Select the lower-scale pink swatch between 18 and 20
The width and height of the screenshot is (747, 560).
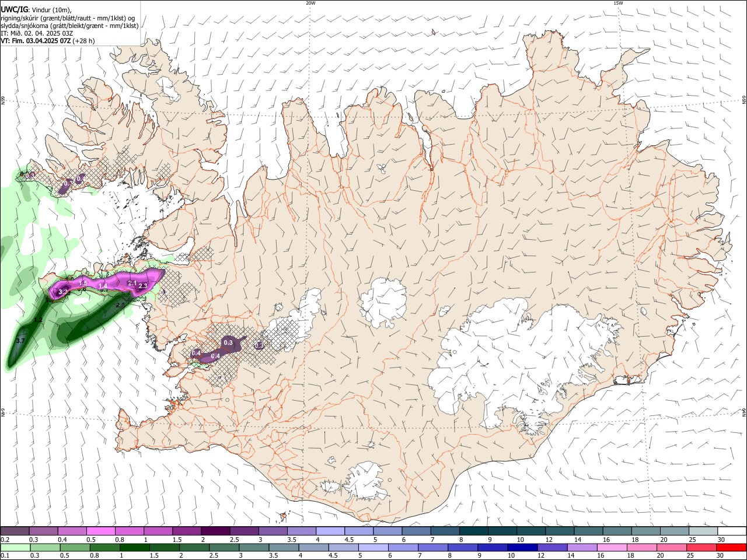[x=641, y=547]
